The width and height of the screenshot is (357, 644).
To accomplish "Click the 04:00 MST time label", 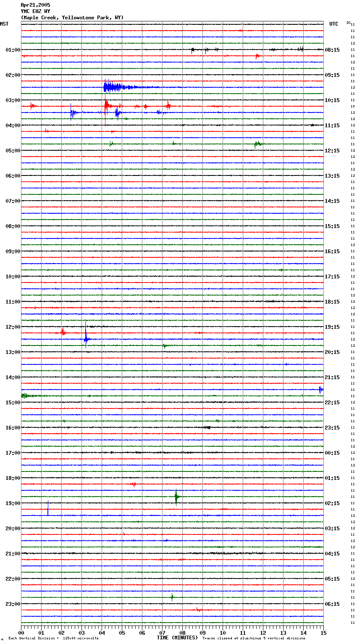I will (13, 126).
